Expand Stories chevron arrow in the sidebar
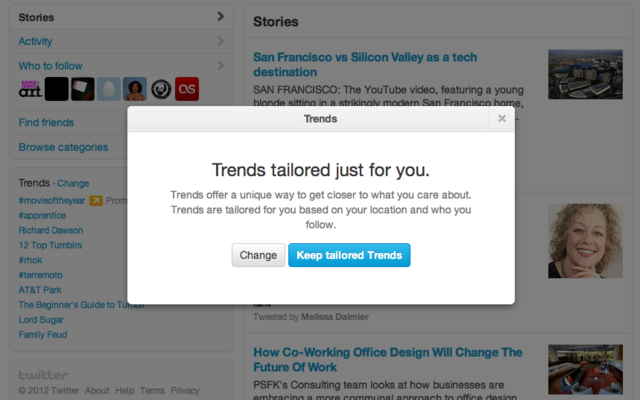Image resolution: width=640 pixels, height=400 pixels. pos(220,16)
